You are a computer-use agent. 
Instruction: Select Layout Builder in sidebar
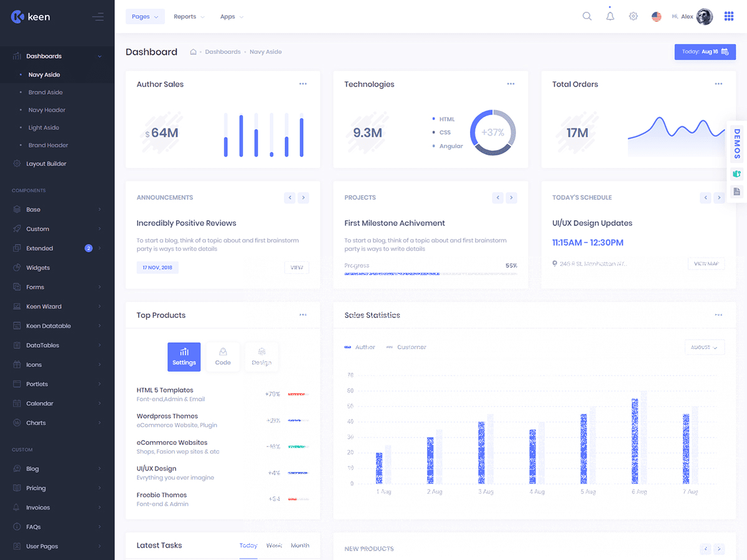[46, 164]
